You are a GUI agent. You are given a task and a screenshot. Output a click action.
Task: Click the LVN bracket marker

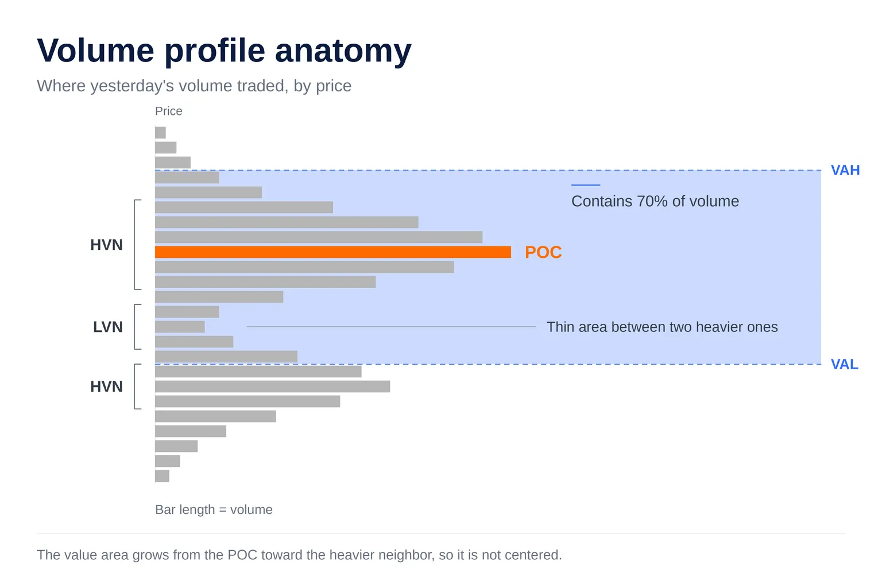pyautogui.click(x=137, y=327)
